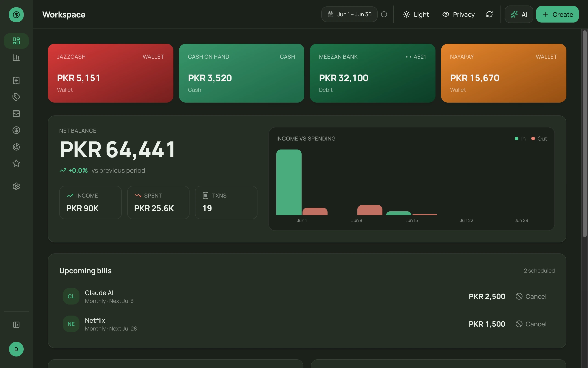Open the goals target sidebar icon
The width and height of the screenshot is (588, 368).
(16, 147)
